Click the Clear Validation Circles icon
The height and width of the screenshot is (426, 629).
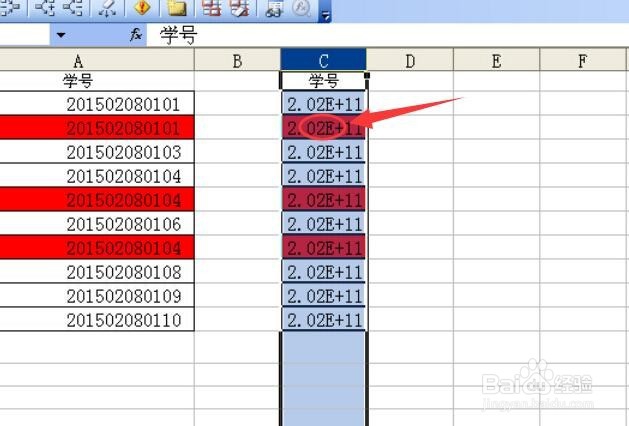(239, 8)
